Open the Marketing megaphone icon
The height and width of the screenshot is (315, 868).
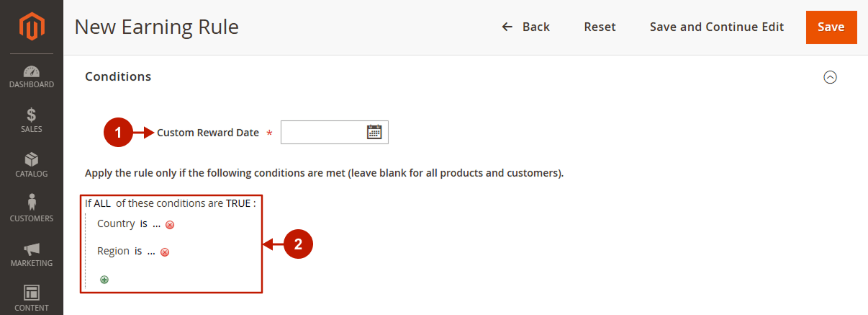click(32, 249)
